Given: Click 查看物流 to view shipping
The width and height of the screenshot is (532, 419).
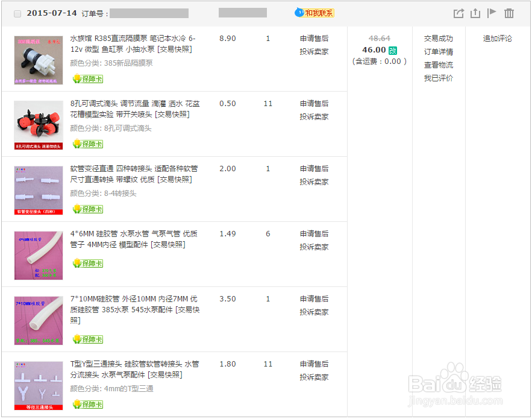Looking at the screenshot, I should (x=439, y=65).
